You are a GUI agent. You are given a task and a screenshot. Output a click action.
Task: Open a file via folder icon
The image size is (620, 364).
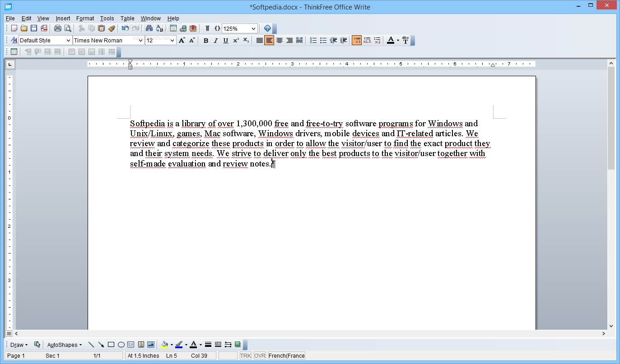click(x=24, y=28)
